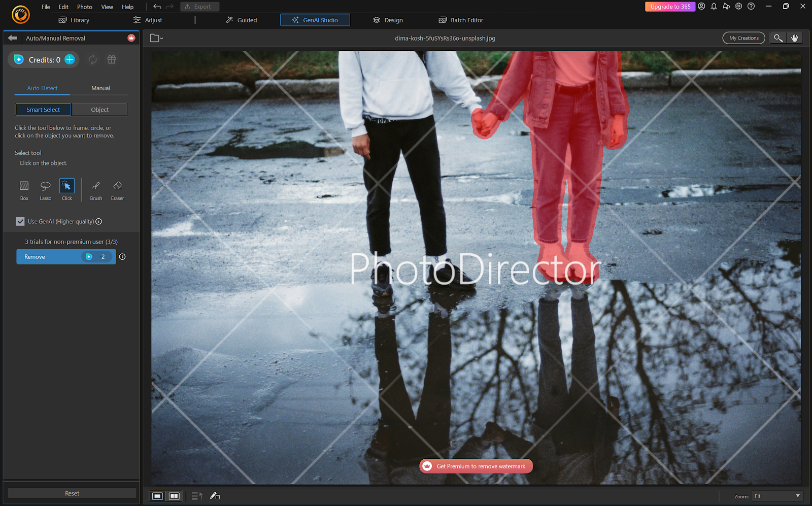Select the Eraser tool
This screenshot has height=506, width=812.
click(x=117, y=186)
